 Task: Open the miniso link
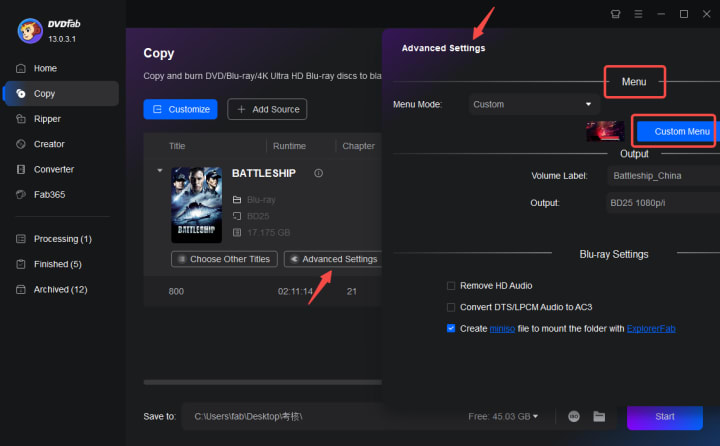pyautogui.click(x=502, y=329)
